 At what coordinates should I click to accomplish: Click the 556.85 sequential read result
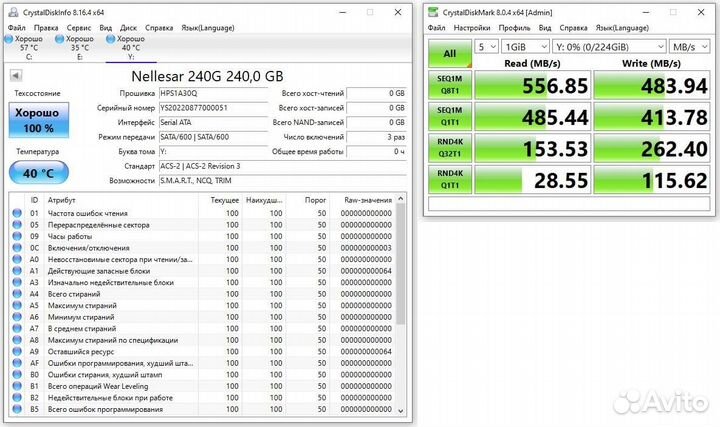533,85
